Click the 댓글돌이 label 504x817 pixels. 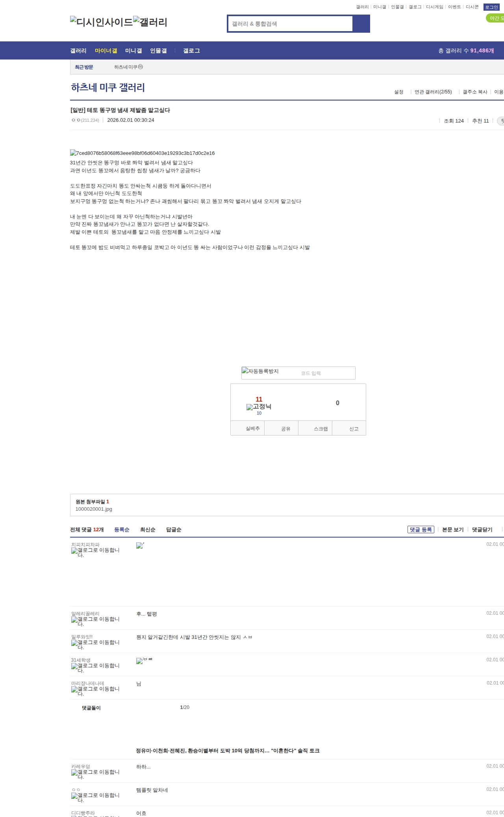pos(91,708)
